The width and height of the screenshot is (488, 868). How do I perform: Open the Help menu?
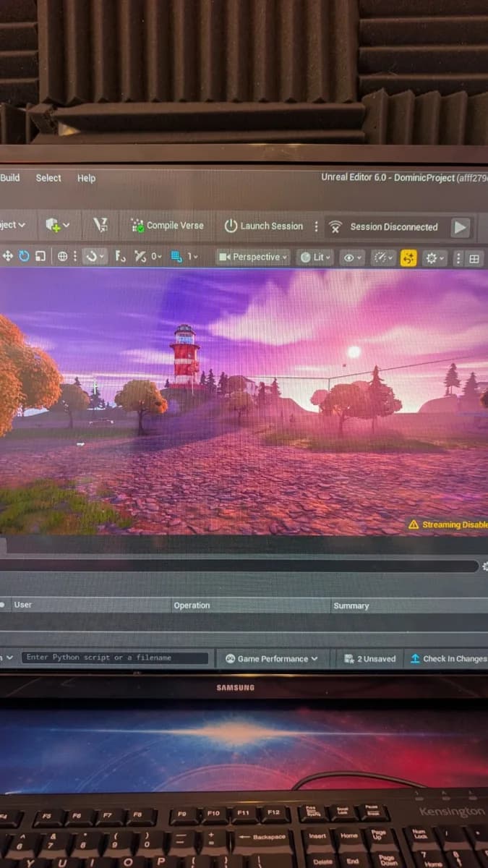pos(86,178)
